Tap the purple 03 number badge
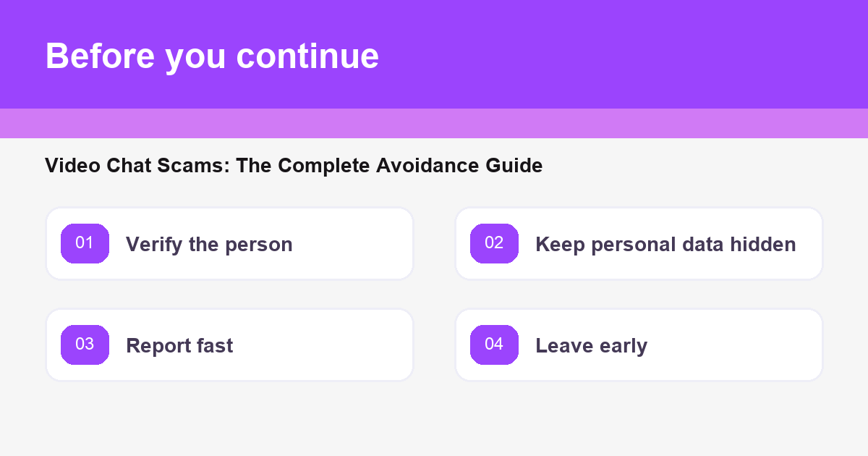The image size is (868, 456). click(x=85, y=345)
